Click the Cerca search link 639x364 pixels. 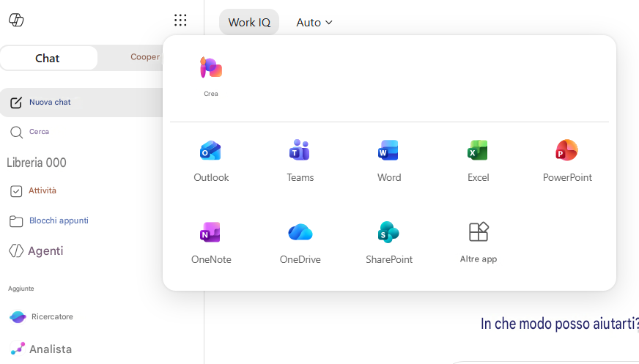coord(39,132)
